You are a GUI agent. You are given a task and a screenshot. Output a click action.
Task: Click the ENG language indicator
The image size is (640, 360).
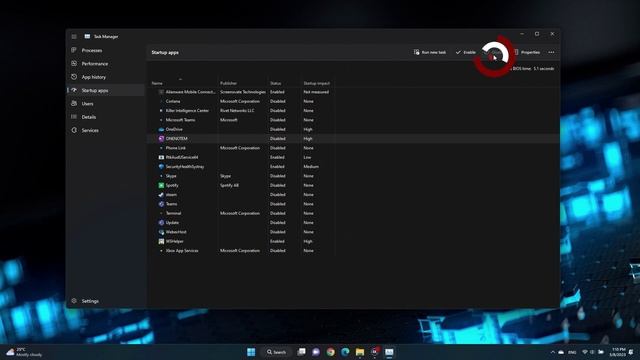click(572, 352)
